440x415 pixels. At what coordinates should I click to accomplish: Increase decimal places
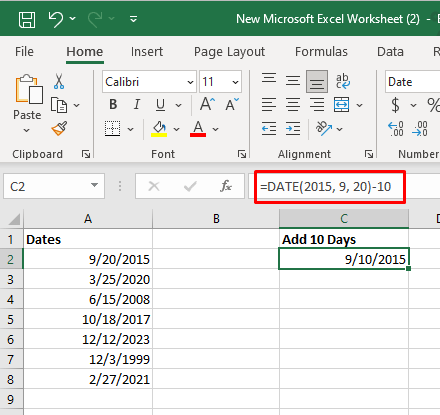click(x=396, y=129)
